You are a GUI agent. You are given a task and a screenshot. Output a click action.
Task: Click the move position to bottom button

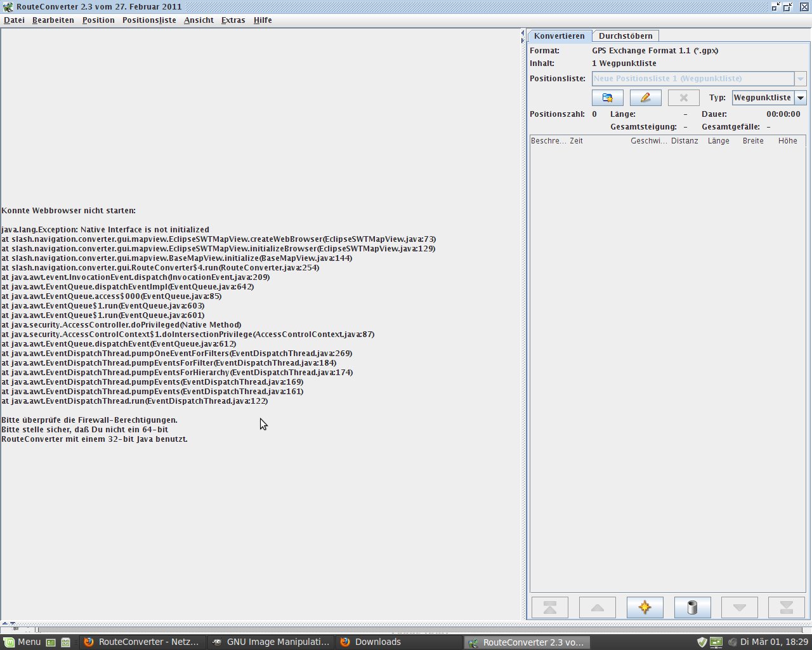point(786,607)
